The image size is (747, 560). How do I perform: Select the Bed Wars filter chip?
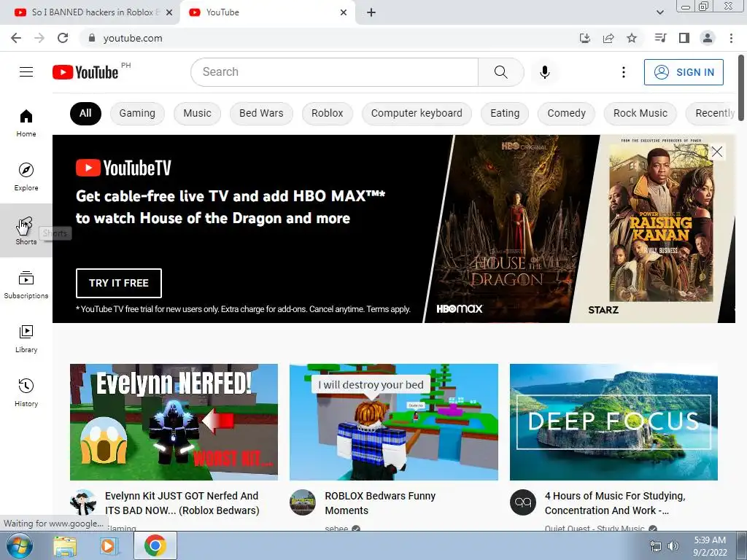(x=261, y=113)
